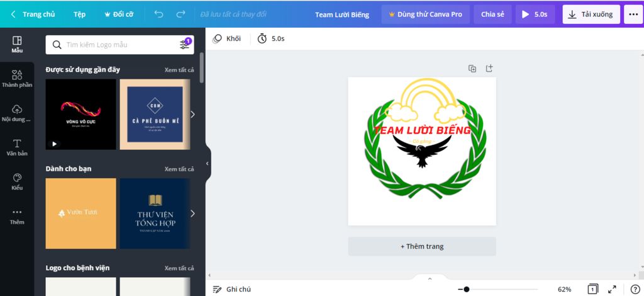Open the help question mark button

coord(635,290)
